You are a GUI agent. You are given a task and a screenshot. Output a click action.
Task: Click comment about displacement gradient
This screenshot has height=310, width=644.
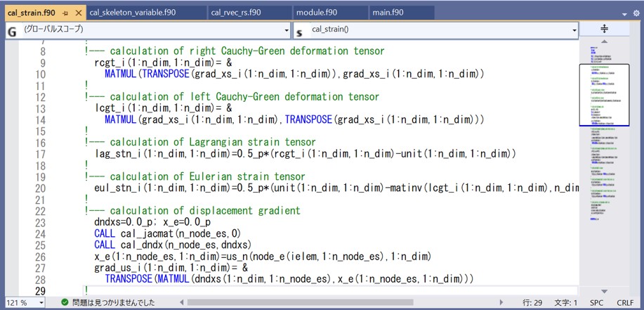click(192, 211)
